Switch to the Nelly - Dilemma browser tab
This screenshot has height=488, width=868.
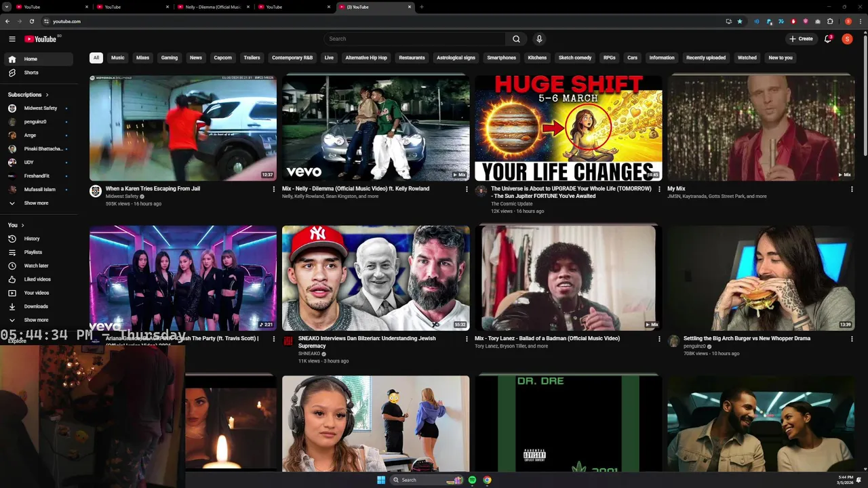tap(212, 7)
